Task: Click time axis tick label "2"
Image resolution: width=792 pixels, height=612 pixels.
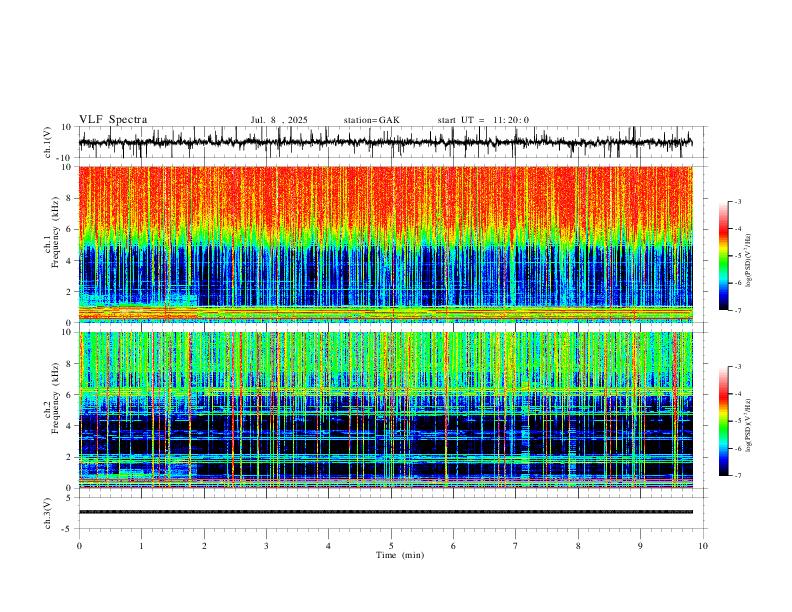Action: click(204, 546)
